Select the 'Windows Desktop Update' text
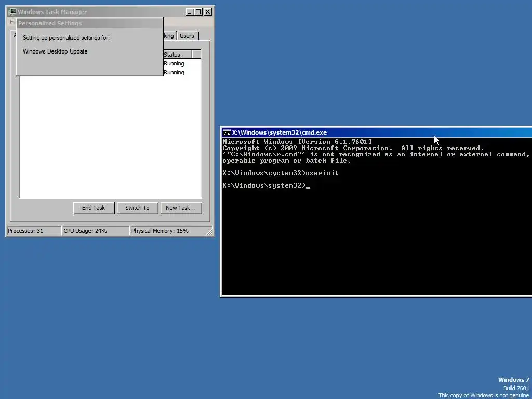This screenshot has width=532, height=399. (x=55, y=51)
